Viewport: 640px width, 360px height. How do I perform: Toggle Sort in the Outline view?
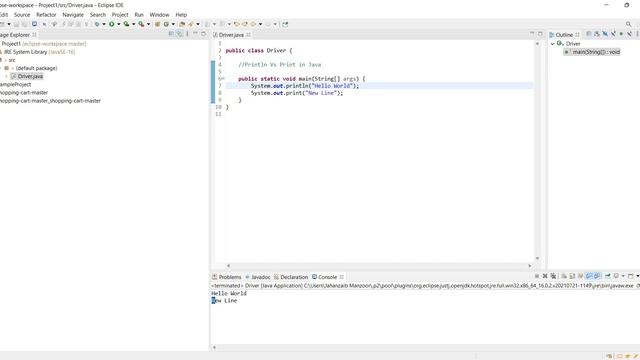point(597,34)
